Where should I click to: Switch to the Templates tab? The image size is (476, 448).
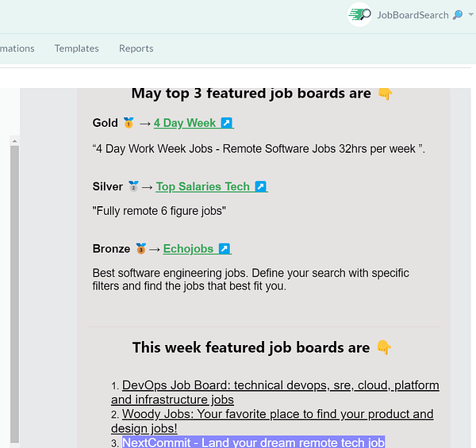tap(76, 48)
